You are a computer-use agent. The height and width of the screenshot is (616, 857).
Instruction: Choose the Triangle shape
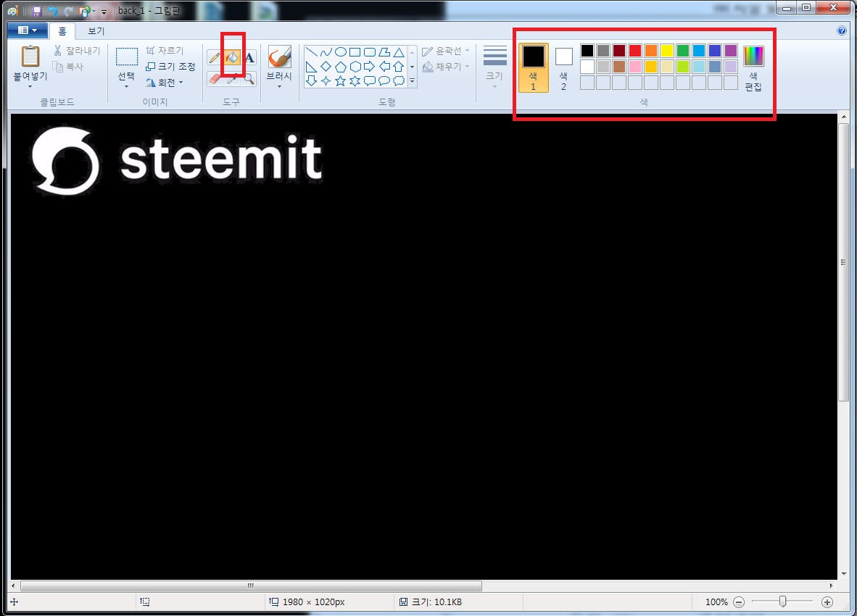(x=399, y=52)
